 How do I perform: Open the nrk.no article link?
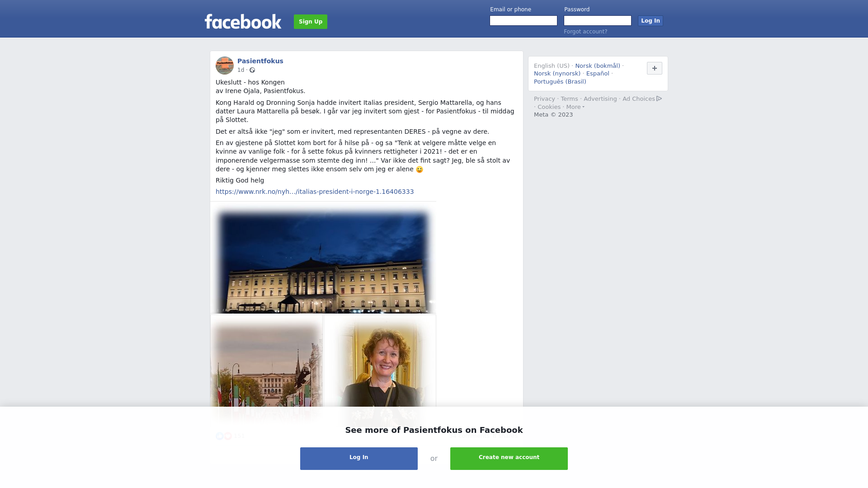pyautogui.click(x=315, y=192)
